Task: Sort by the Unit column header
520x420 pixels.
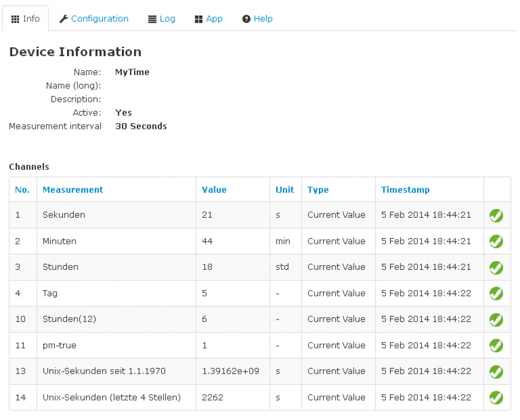Action: (x=285, y=189)
